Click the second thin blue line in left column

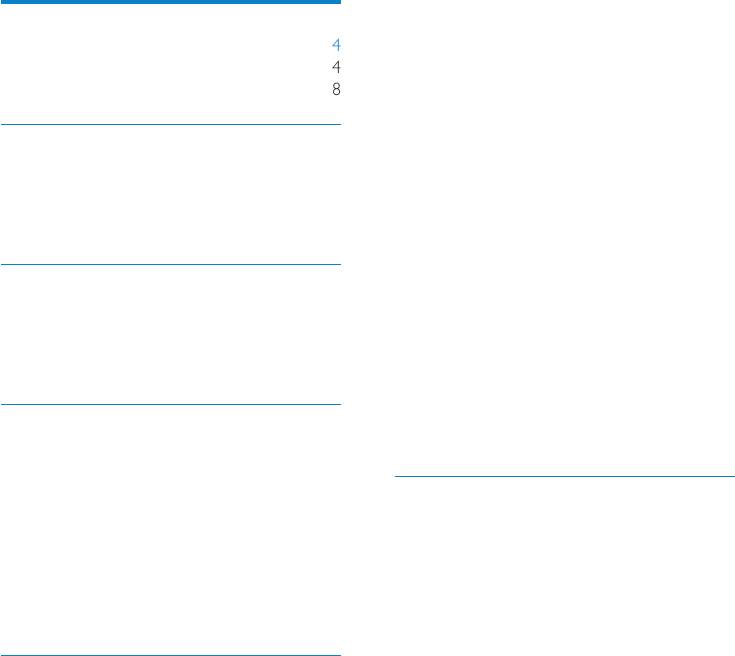pos(171,264)
